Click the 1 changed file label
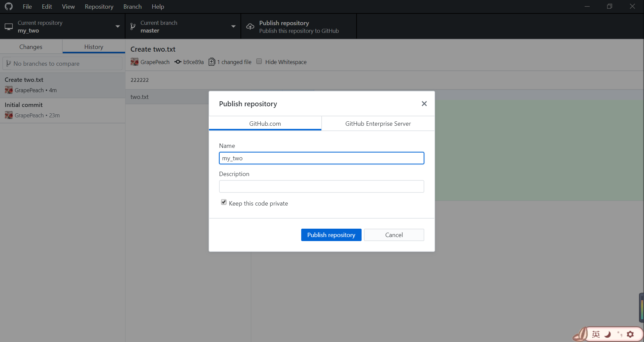The width and height of the screenshot is (644, 342). (234, 62)
